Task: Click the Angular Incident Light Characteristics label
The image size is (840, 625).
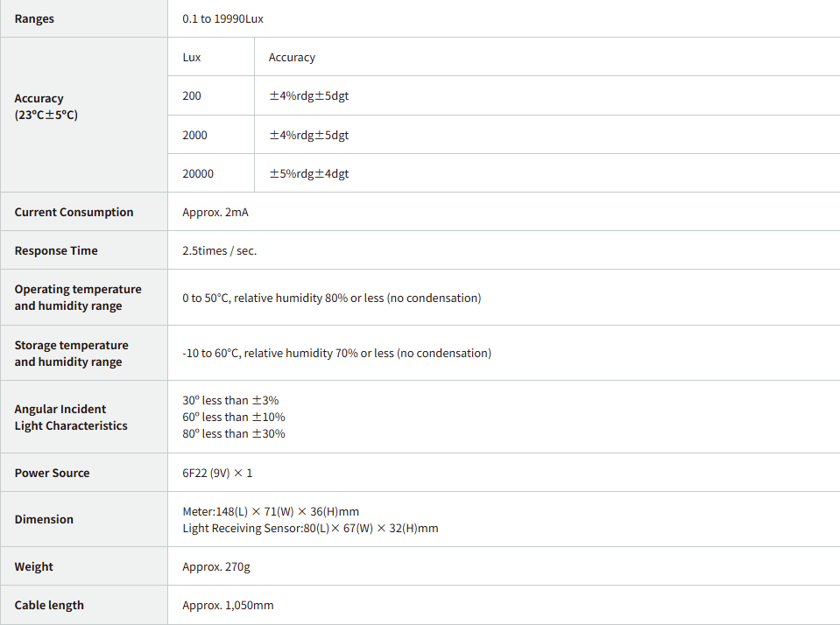Action: click(71, 418)
